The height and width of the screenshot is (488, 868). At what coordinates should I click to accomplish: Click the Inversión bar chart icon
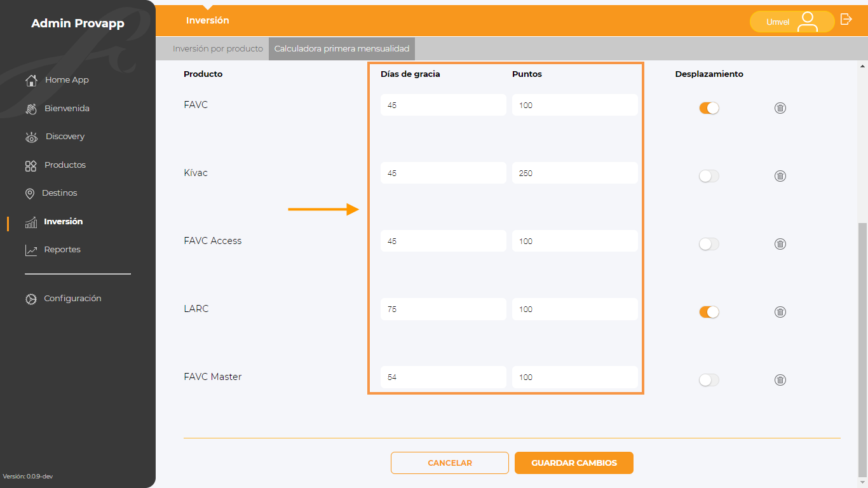coord(31,222)
